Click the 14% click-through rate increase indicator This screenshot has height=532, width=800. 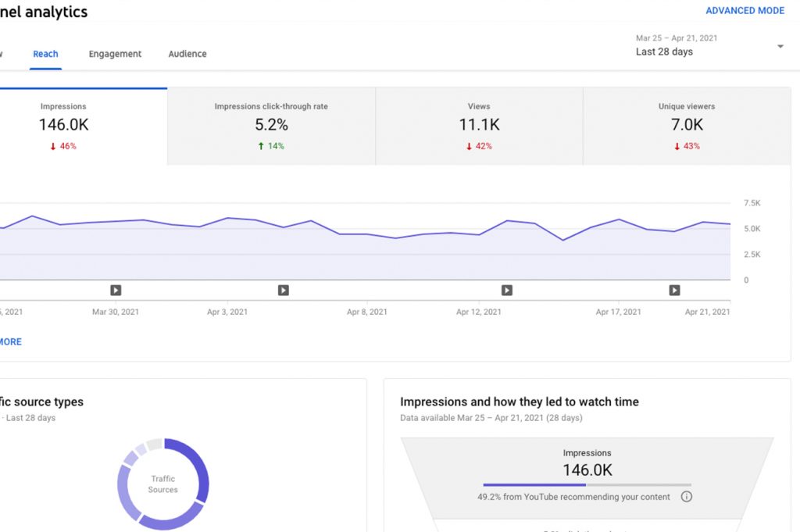[271, 146]
